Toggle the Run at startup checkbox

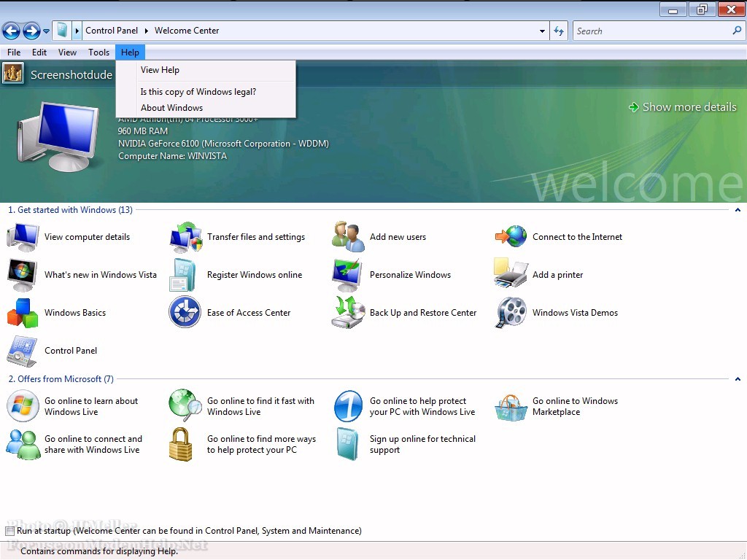pyautogui.click(x=9, y=531)
